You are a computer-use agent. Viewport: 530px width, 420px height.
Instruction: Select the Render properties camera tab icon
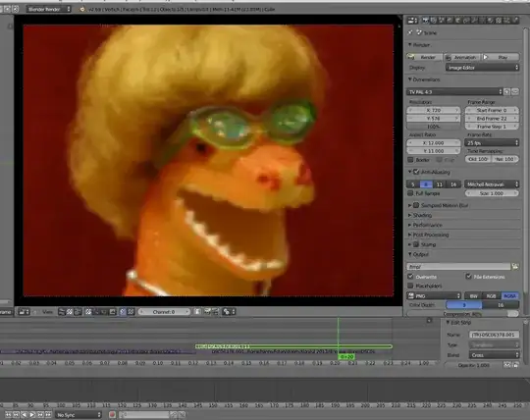(x=426, y=21)
